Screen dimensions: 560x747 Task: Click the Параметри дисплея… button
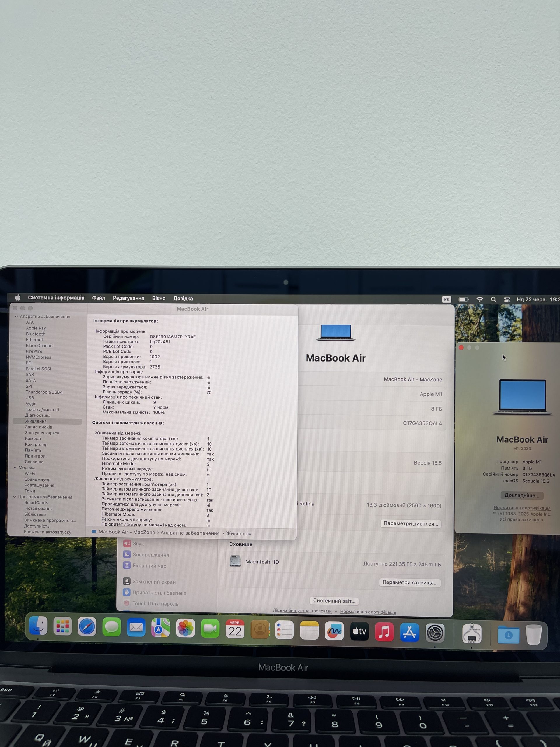(x=411, y=523)
